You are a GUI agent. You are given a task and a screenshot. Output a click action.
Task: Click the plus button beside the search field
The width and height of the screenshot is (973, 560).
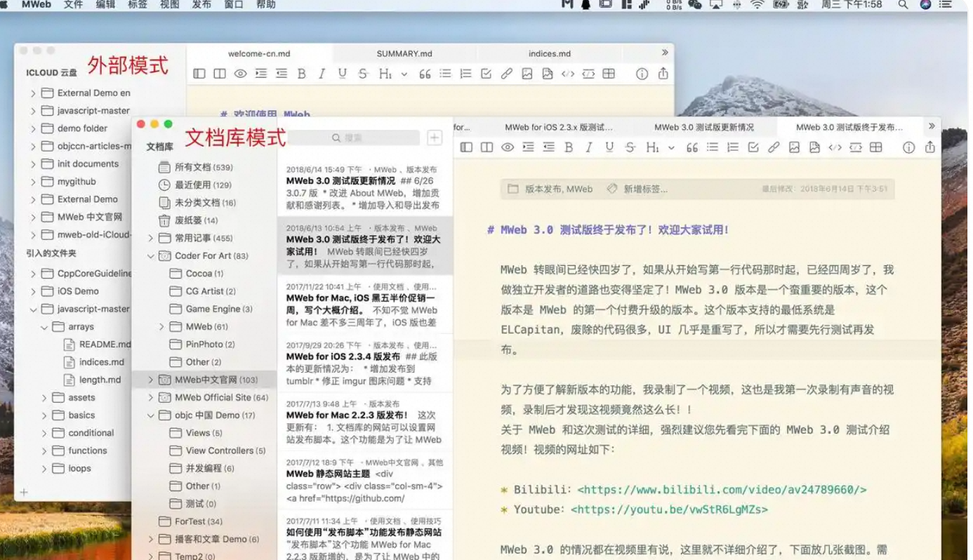pos(435,138)
